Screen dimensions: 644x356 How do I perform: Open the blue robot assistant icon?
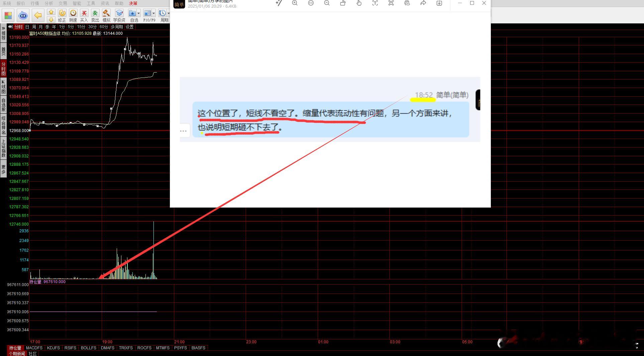(x=23, y=15)
